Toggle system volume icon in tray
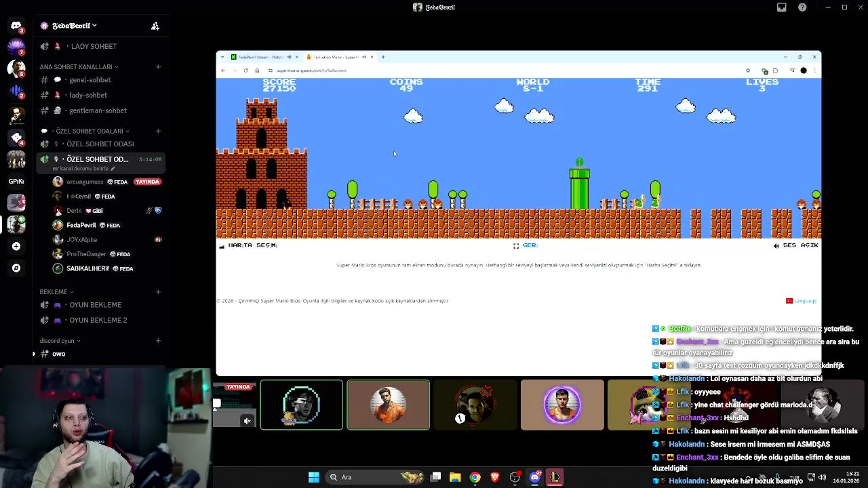 click(822, 477)
